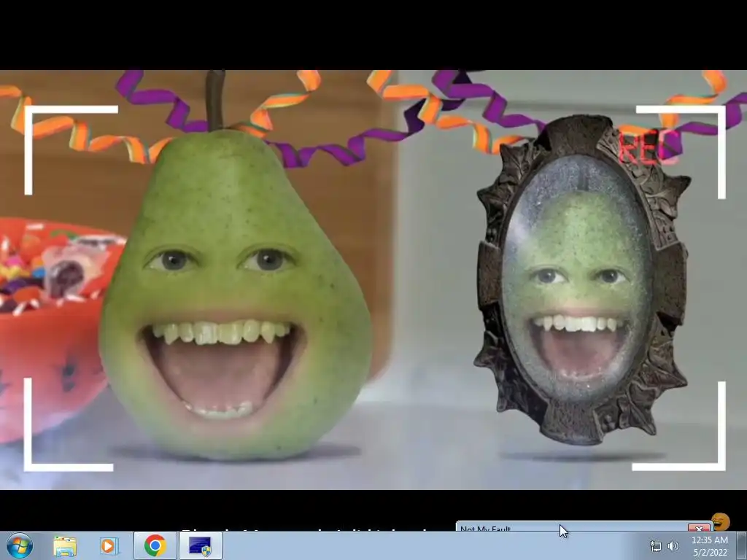Select the shield-marked program taskbar button
747x560 pixels.
201,545
